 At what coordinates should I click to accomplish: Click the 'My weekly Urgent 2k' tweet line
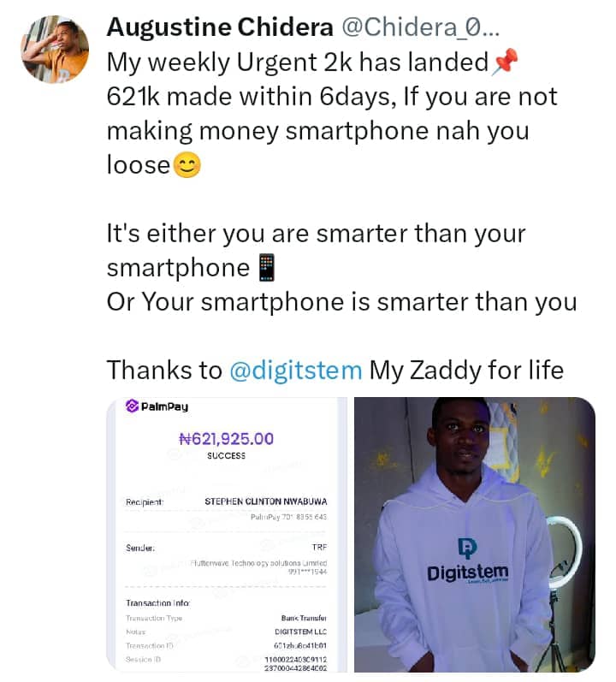tap(299, 62)
